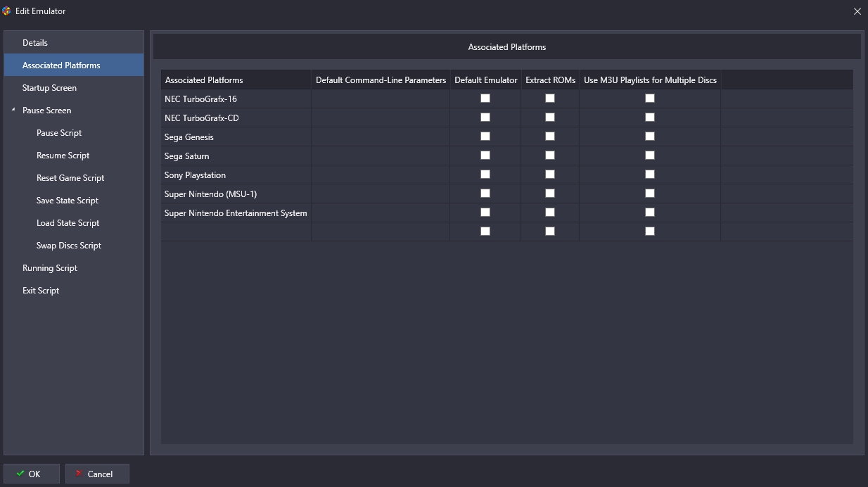Image resolution: width=868 pixels, height=487 pixels.
Task: Tick M3U Playlists in the blank new row
Action: point(650,232)
